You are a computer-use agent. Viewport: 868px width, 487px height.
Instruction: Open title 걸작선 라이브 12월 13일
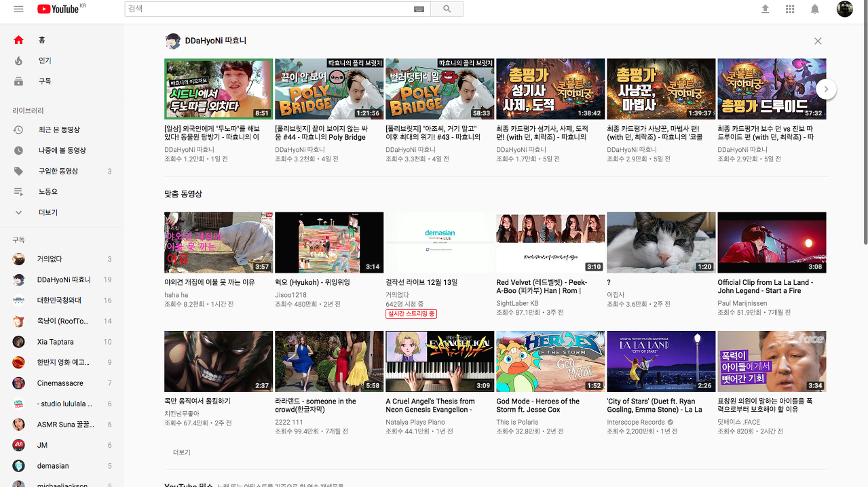coord(421,282)
